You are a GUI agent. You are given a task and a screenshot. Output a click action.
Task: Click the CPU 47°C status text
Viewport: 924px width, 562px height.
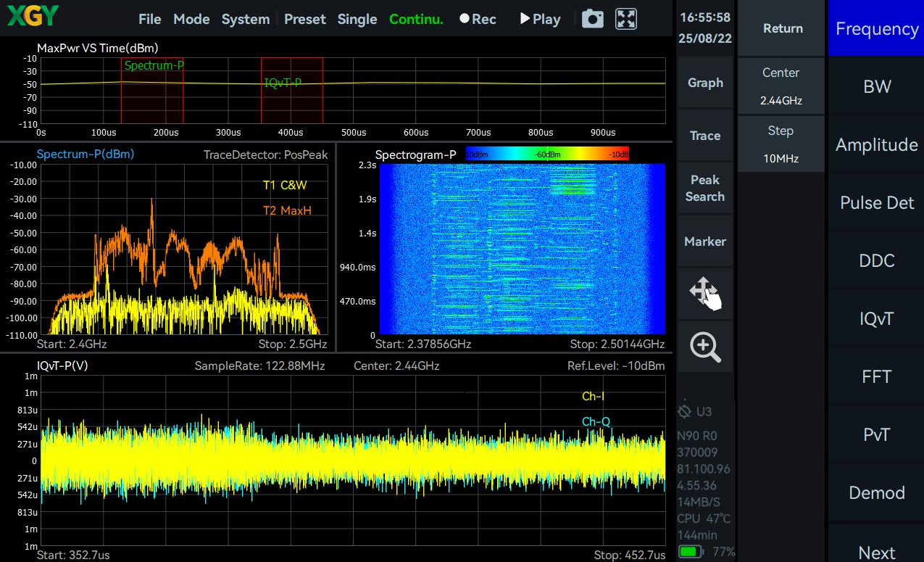pos(704,518)
